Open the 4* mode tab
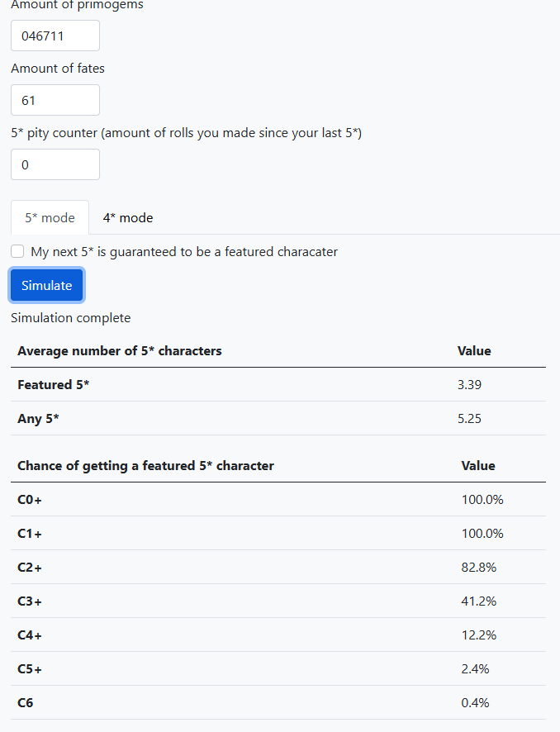 pyautogui.click(x=128, y=218)
